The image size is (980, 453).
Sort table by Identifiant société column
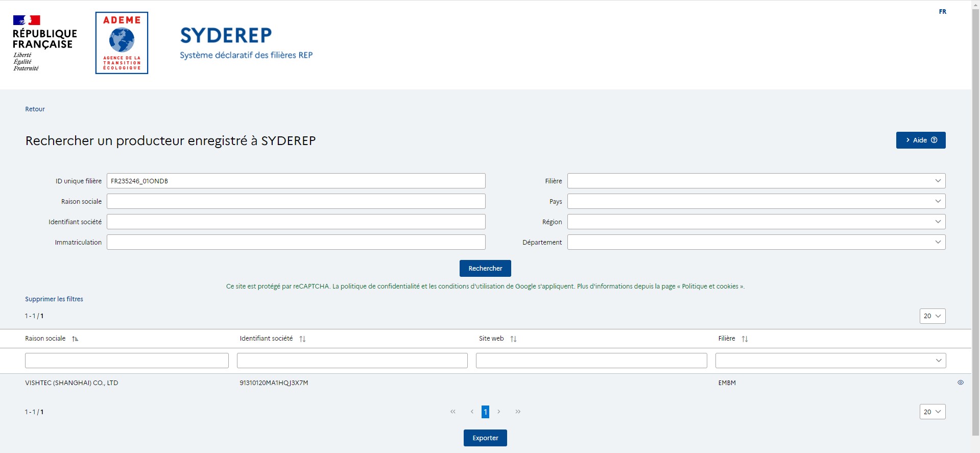[302, 339]
